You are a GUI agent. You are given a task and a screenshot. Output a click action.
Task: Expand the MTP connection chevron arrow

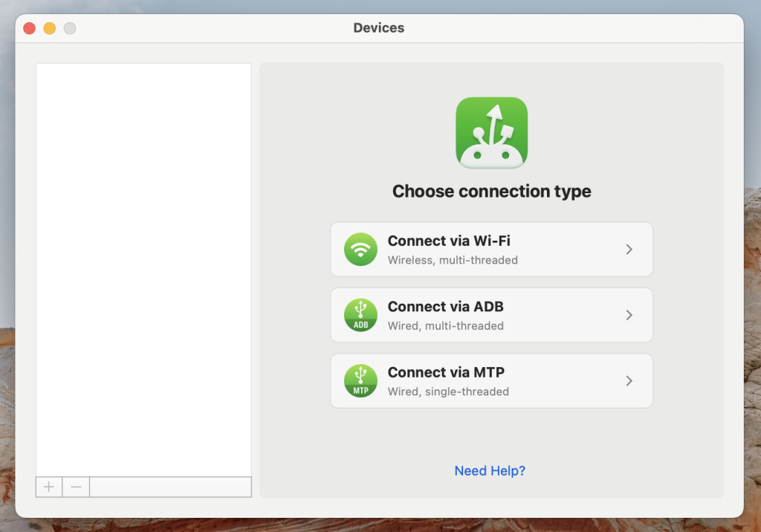point(629,380)
